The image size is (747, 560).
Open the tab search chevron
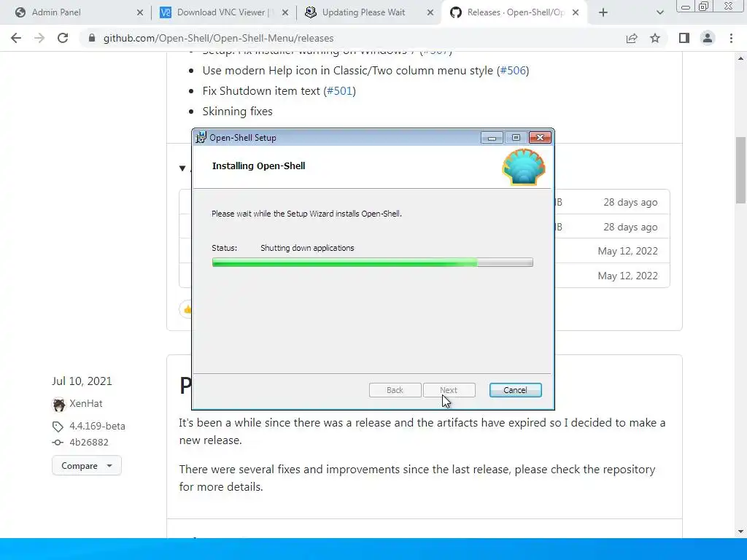(x=659, y=12)
